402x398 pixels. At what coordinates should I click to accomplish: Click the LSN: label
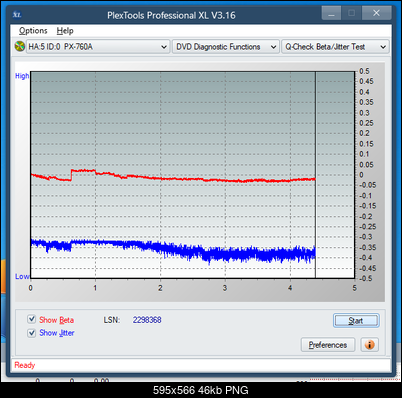(x=112, y=320)
